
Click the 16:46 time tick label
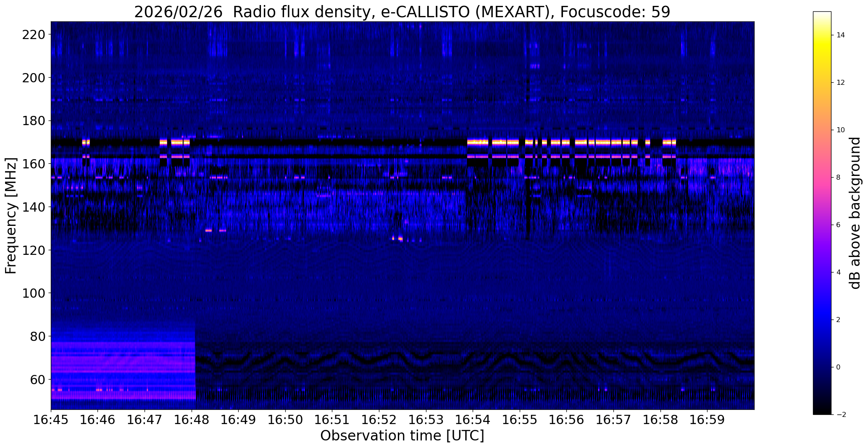tap(98, 420)
